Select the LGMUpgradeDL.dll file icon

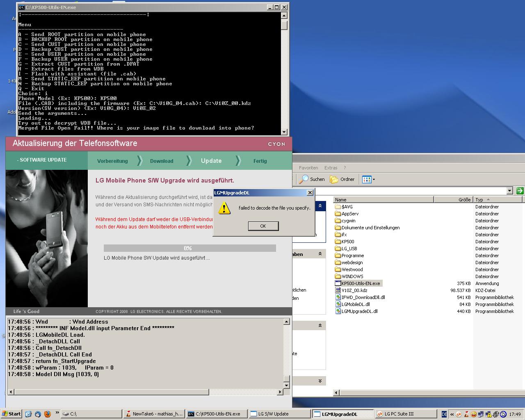click(338, 311)
